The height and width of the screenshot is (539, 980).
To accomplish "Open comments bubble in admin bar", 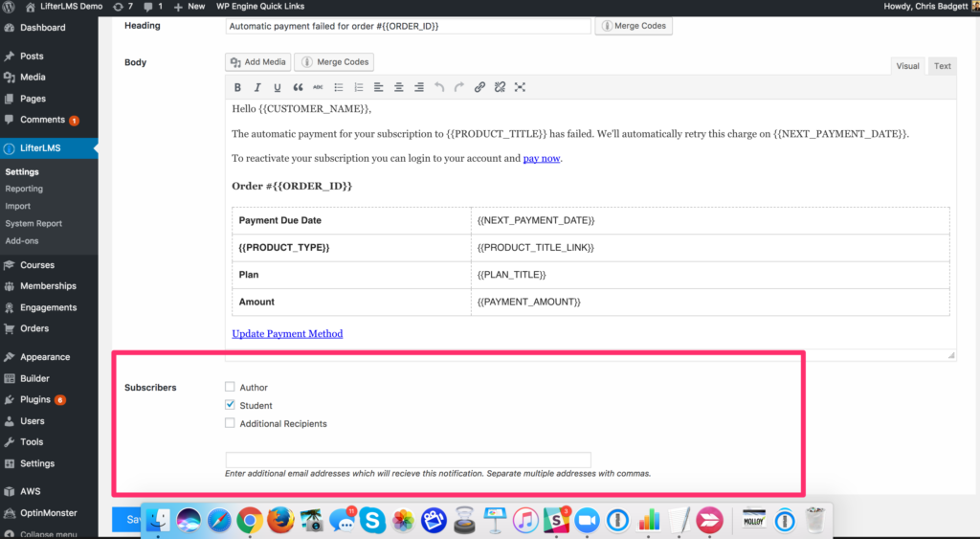I will 153,7.
